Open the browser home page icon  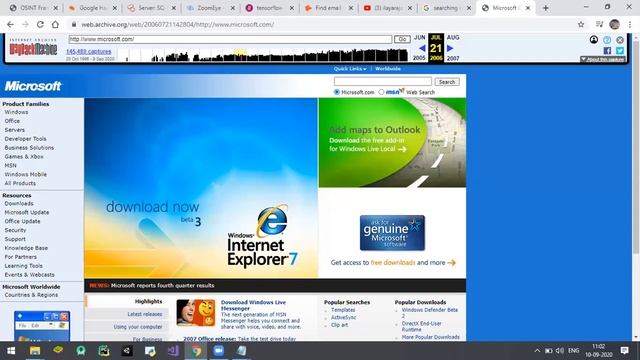(x=55, y=24)
